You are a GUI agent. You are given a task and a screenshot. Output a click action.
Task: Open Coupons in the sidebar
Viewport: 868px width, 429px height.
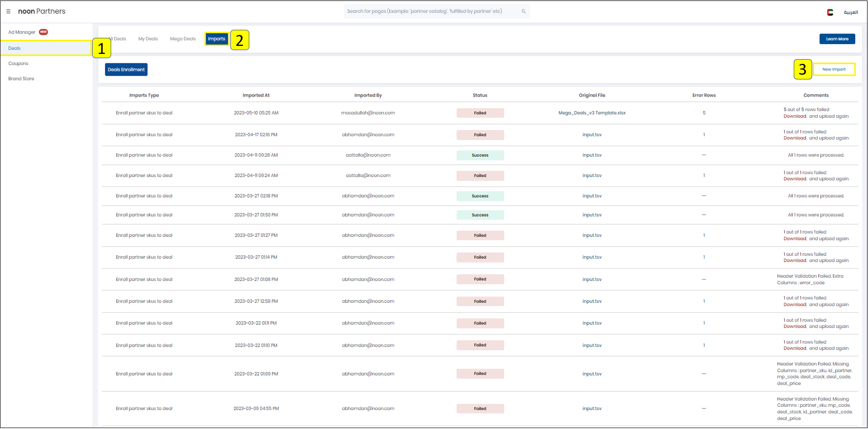18,63
